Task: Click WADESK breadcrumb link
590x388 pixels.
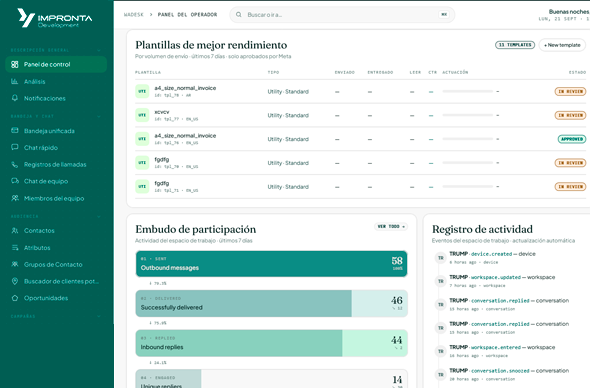Action: point(134,15)
